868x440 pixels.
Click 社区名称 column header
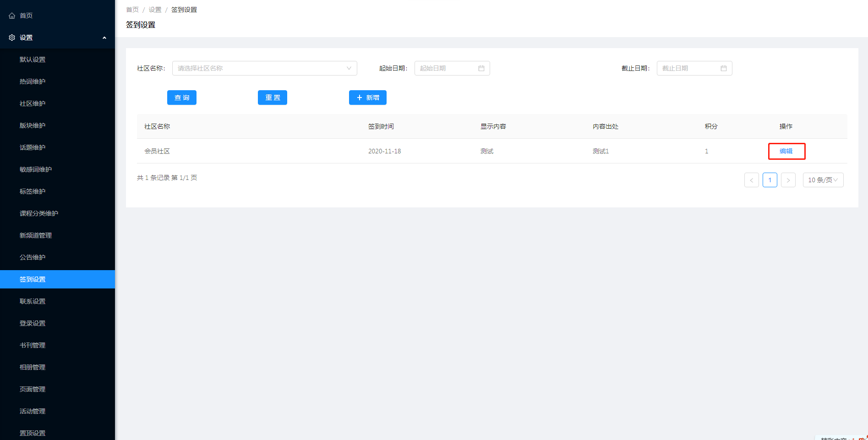(x=157, y=126)
